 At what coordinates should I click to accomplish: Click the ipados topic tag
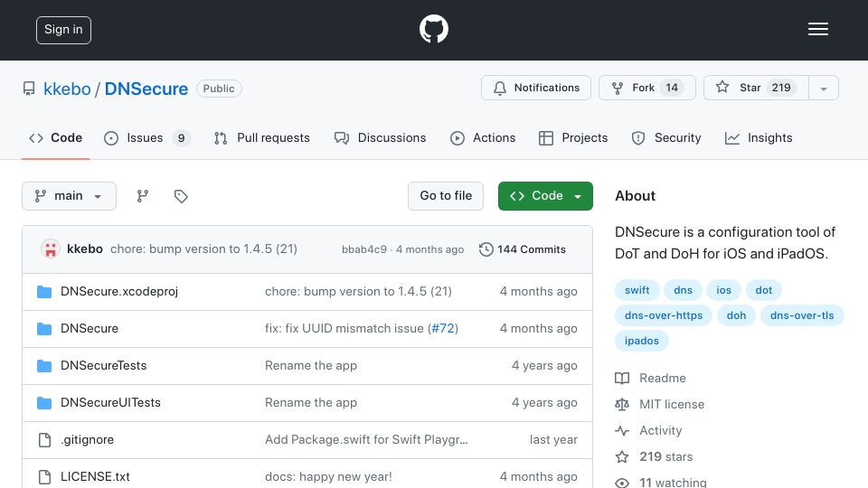[x=642, y=341]
